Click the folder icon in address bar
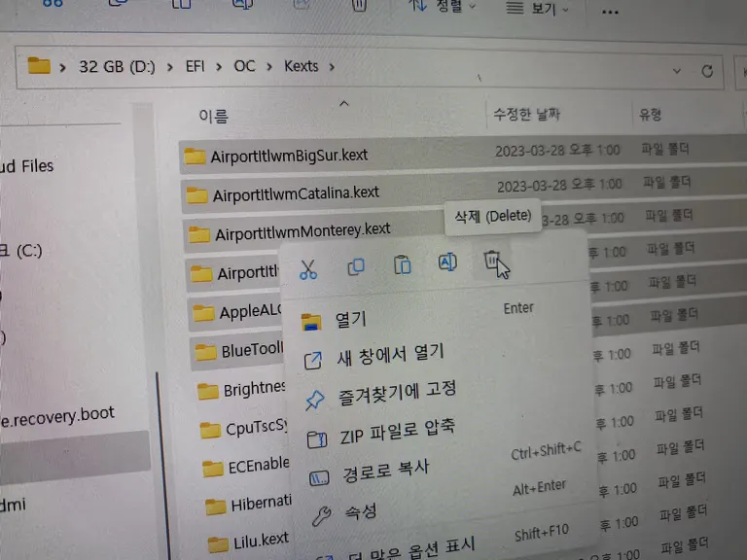 pyautogui.click(x=39, y=66)
